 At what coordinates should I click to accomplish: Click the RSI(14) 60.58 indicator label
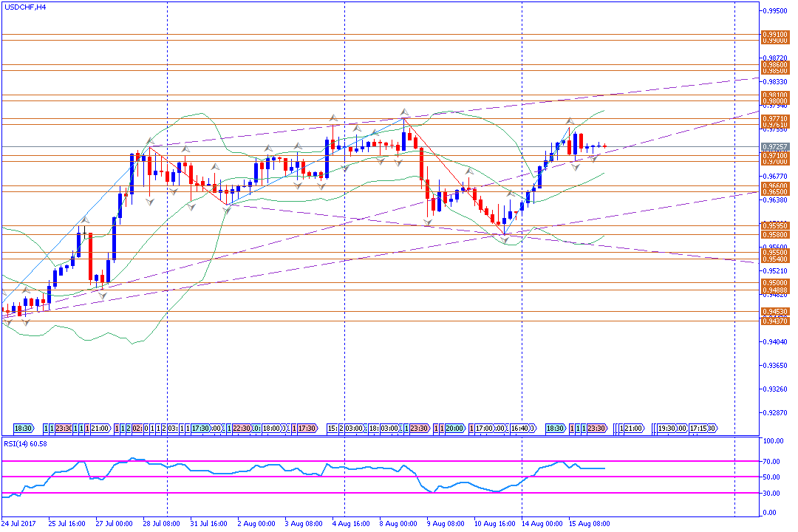pos(25,443)
